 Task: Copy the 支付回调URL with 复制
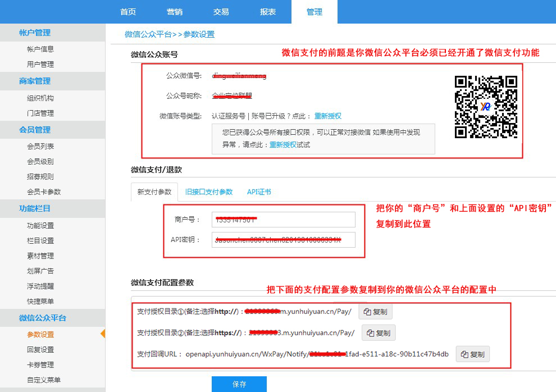click(x=473, y=354)
